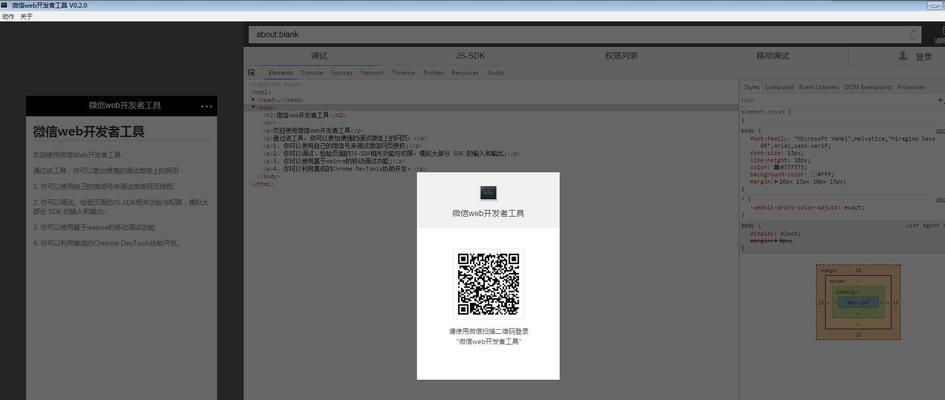Collapse the body node in DOM tree
Viewport: 945px width, 400px height.
(x=254, y=107)
